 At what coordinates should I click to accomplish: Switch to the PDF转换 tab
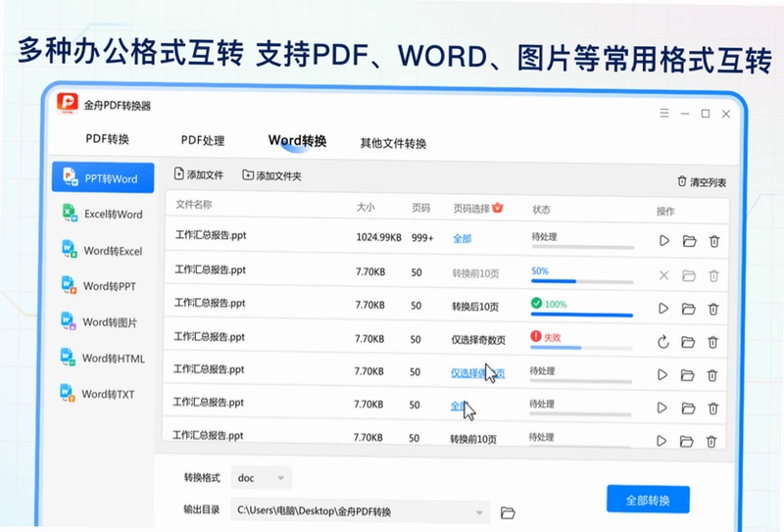[107, 138]
